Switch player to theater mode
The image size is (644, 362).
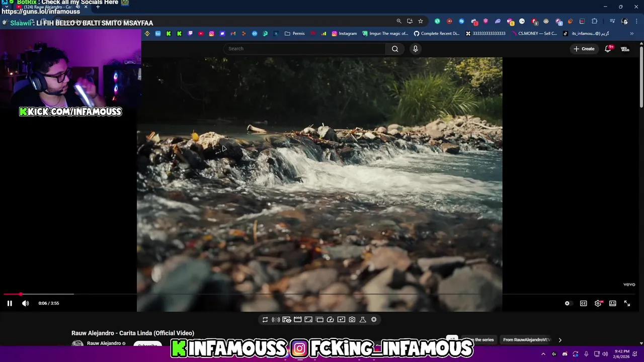(x=612, y=303)
